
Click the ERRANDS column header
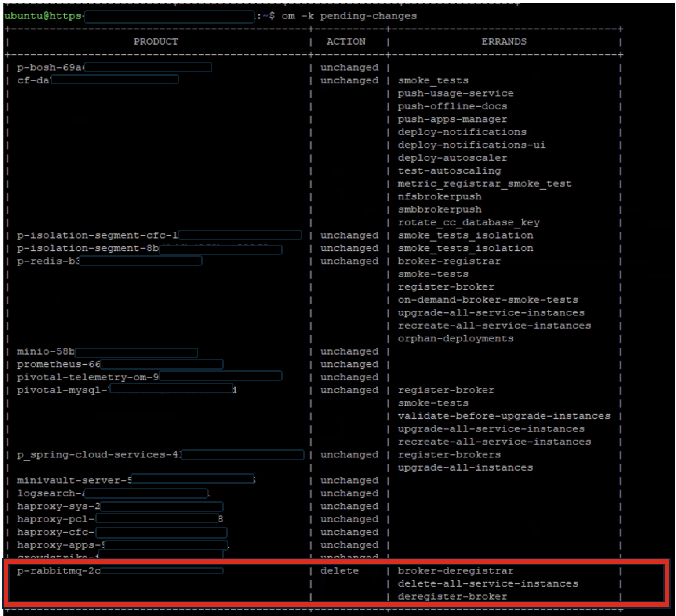503,42
